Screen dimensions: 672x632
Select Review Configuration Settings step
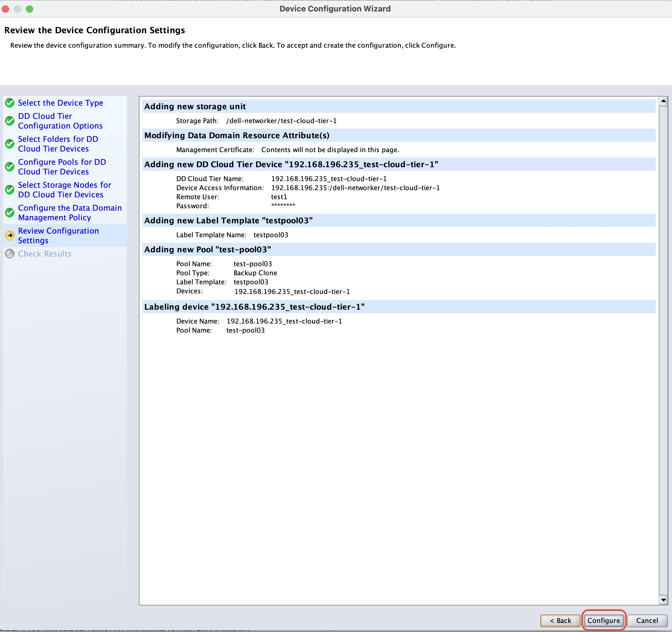coord(58,235)
